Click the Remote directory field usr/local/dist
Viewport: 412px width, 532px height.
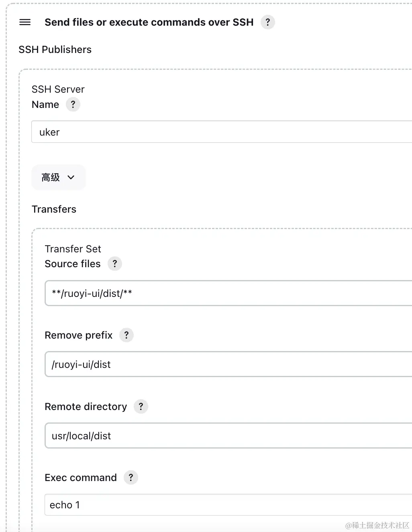(x=228, y=436)
